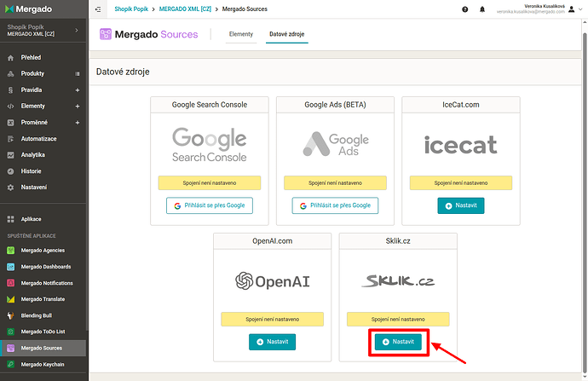Screen dimensions: 588x381
Task: Click the Blending Bull app icon
Action: pos(11,315)
